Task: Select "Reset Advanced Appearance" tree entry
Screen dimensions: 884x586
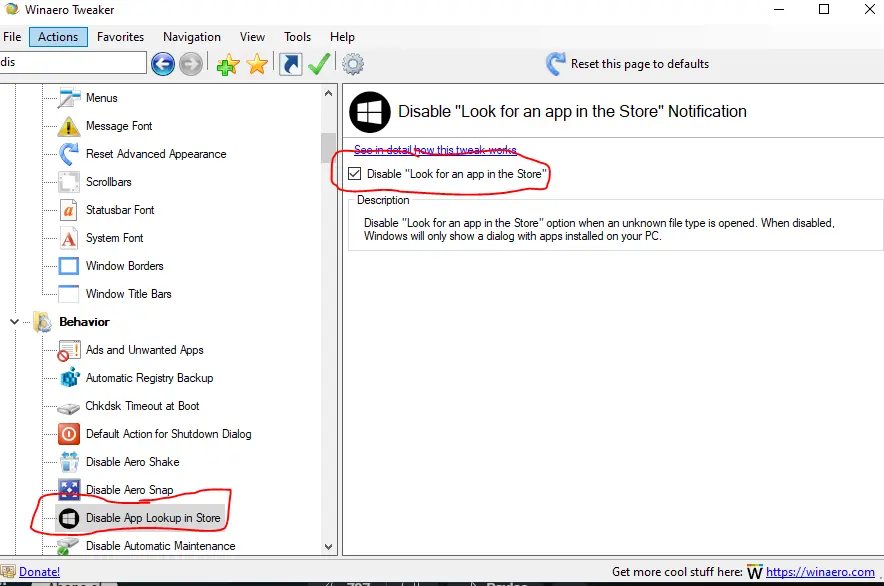Action: 156,154
